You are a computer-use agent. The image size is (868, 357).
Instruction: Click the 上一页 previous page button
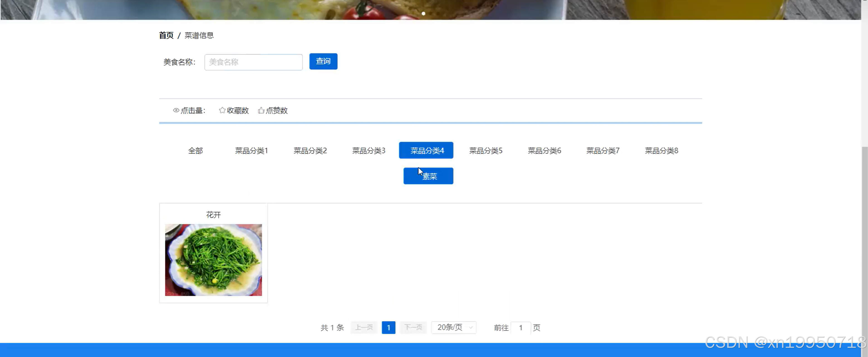pos(364,328)
